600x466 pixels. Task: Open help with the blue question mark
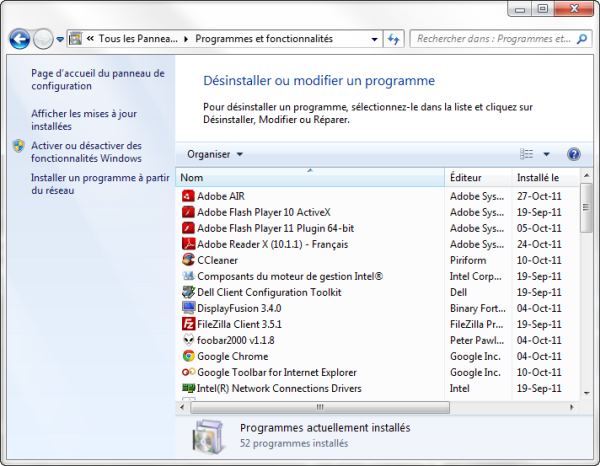click(x=573, y=154)
